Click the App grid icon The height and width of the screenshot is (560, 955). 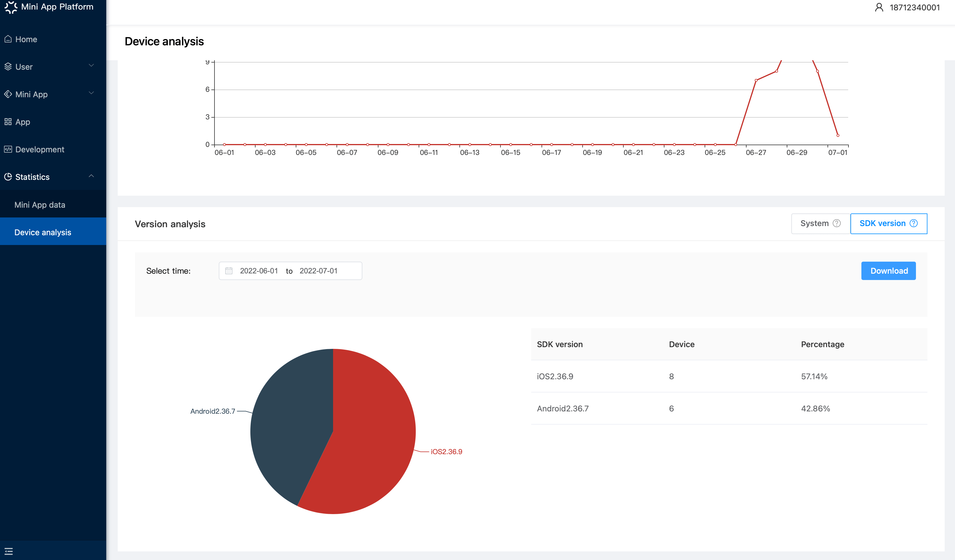[x=8, y=122]
